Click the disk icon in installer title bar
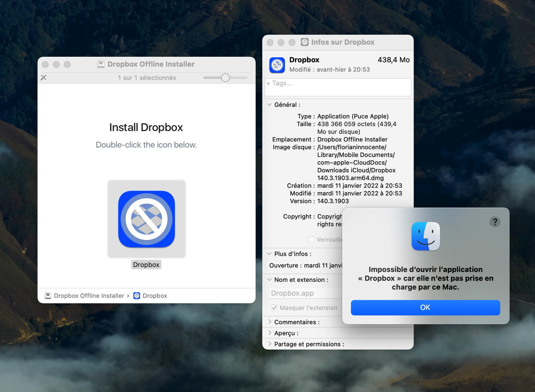535x392 pixels. click(101, 64)
